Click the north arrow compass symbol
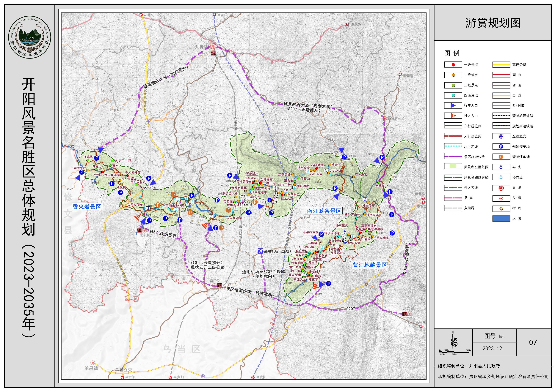 coord(454,342)
